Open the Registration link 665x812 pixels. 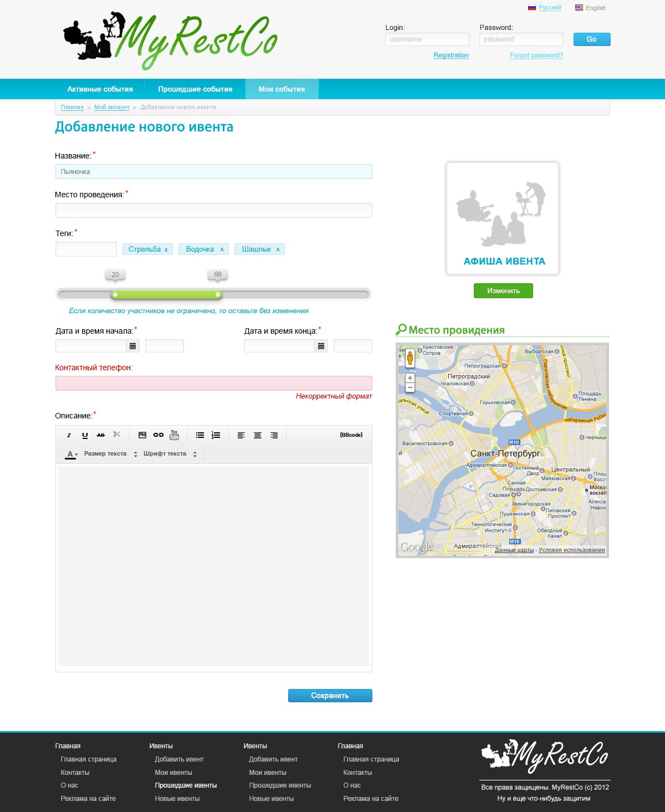tap(451, 55)
